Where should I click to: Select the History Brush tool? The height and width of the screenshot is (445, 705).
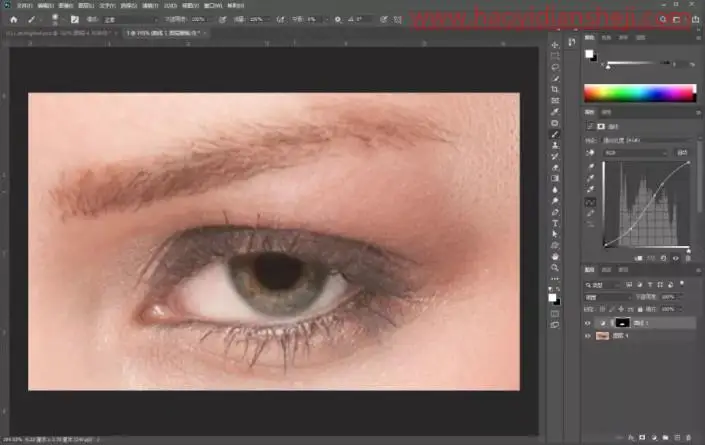pyautogui.click(x=555, y=156)
